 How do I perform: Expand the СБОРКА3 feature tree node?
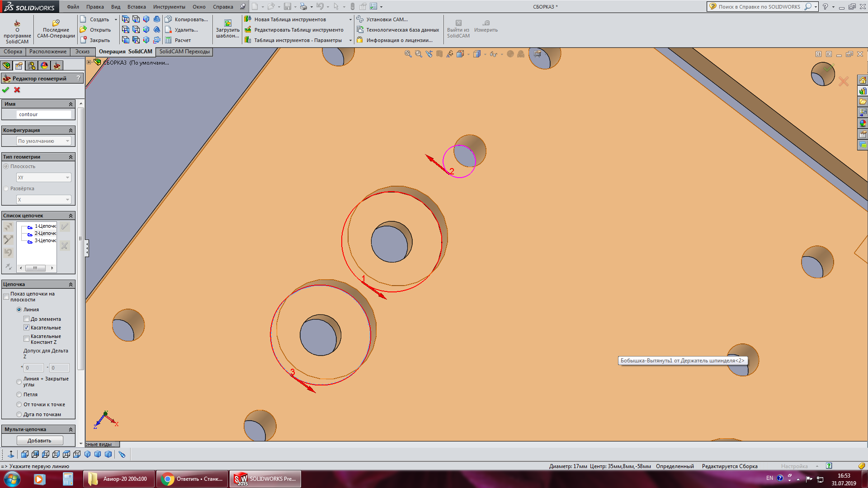coord(89,62)
